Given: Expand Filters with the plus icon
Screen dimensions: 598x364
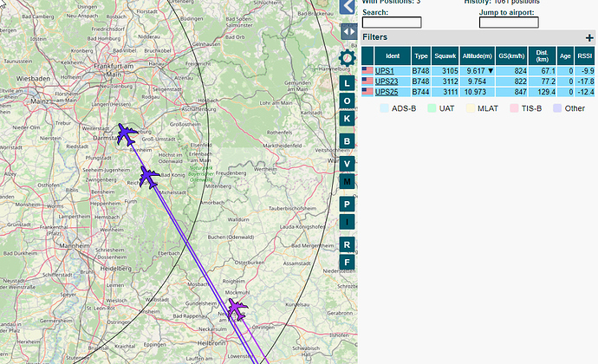Looking at the screenshot, I should (x=589, y=38).
